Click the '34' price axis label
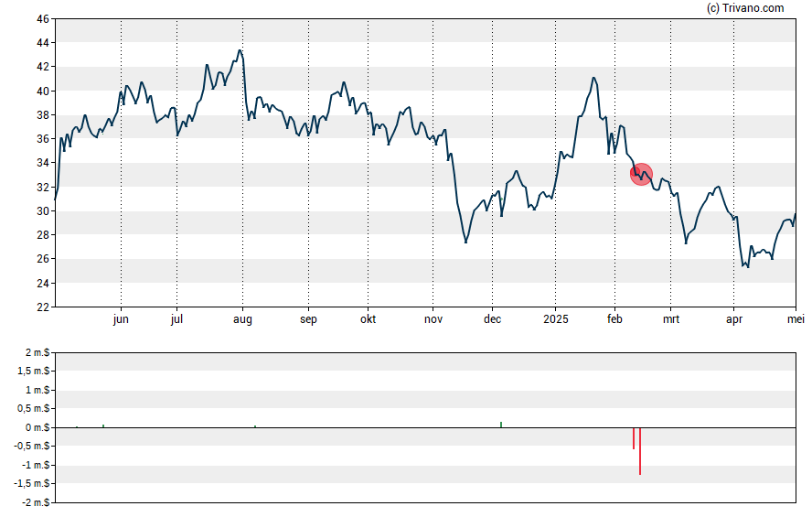This screenshot has width=812, height=517. click(x=43, y=163)
